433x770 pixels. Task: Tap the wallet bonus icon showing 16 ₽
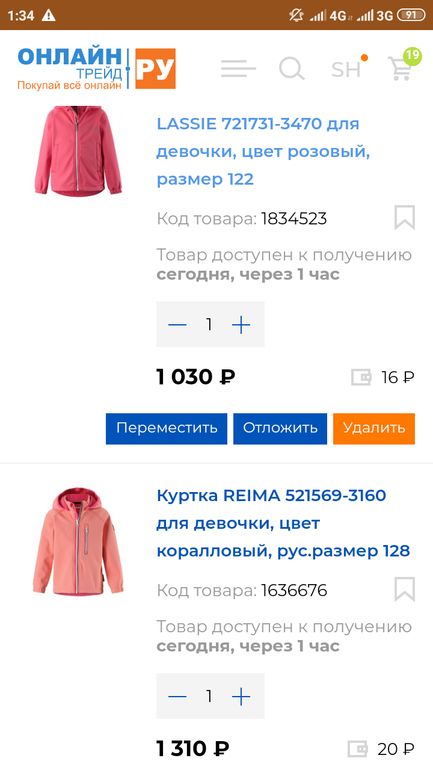[362, 377]
